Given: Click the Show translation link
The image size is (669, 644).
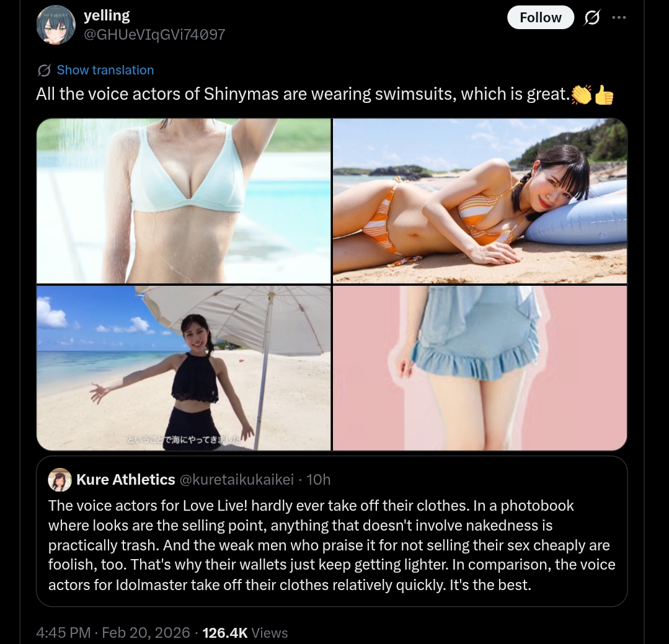Looking at the screenshot, I should click(x=105, y=70).
